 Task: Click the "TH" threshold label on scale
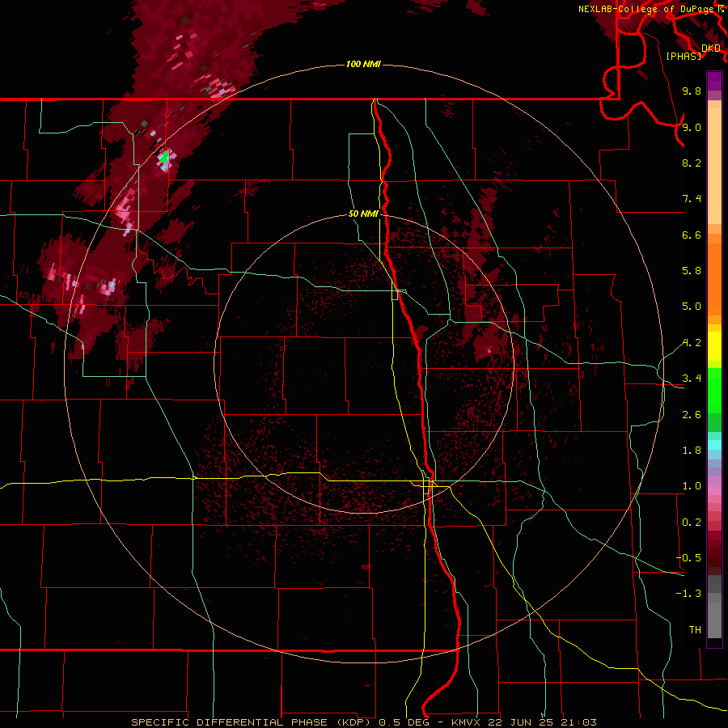click(x=695, y=630)
